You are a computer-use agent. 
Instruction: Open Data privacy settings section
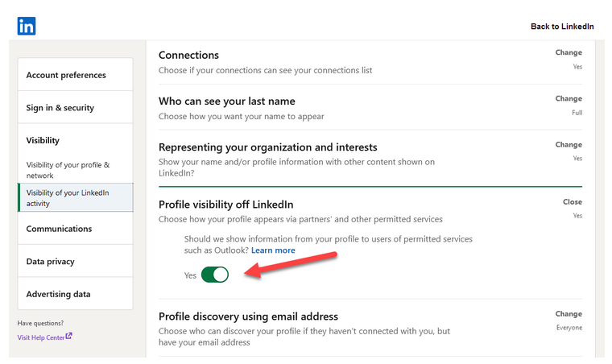pyautogui.click(x=50, y=262)
